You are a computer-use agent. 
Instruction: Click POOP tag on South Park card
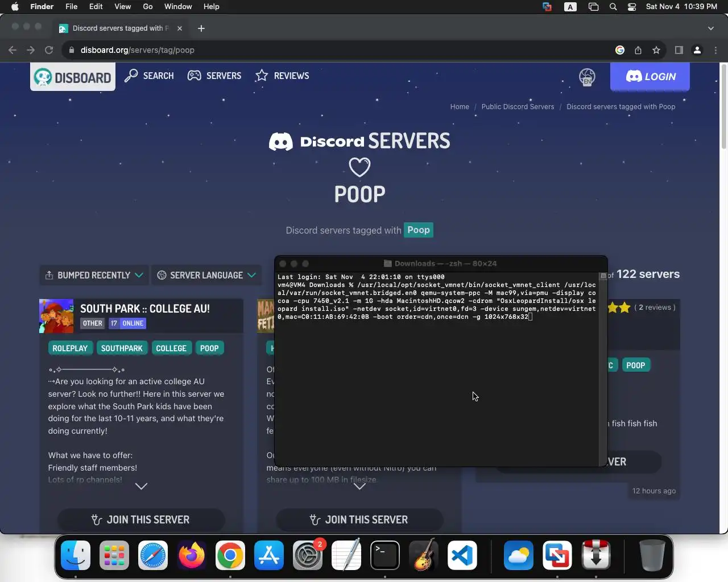click(209, 348)
